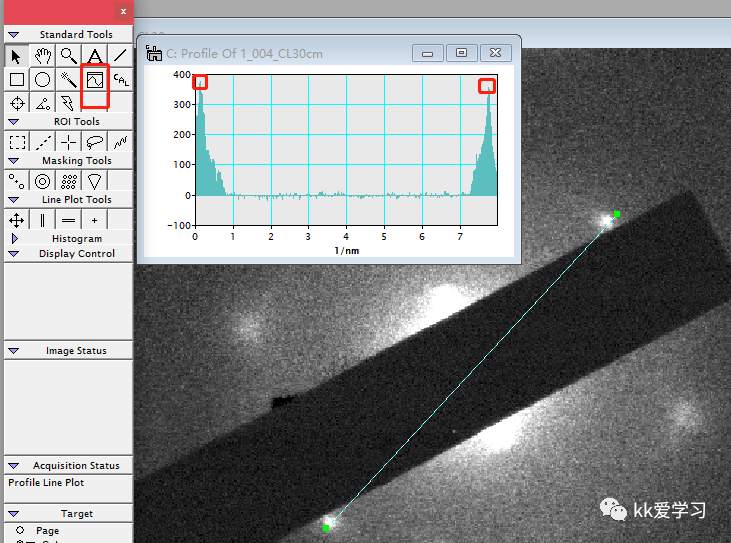The height and width of the screenshot is (543, 731).
Task: Collapse the Acquisition Status panel
Action: click(x=13, y=466)
